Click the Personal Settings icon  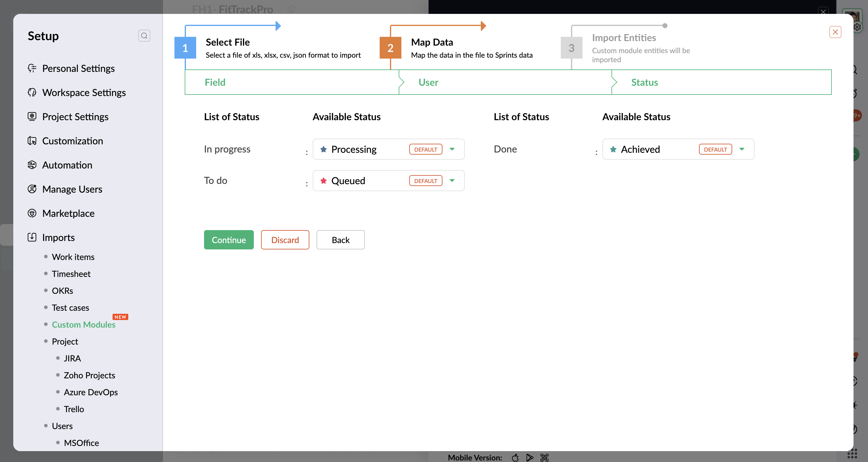32,69
